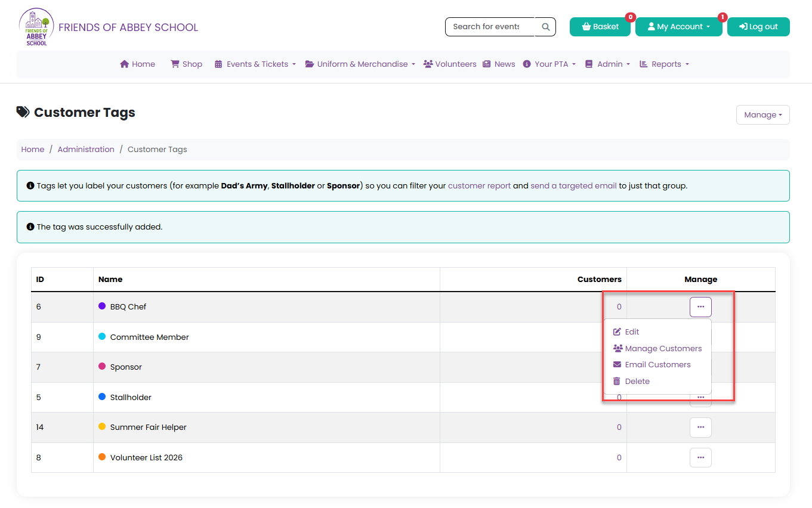The height and width of the screenshot is (508, 812).
Task: Open the customer report link
Action: 480,186
